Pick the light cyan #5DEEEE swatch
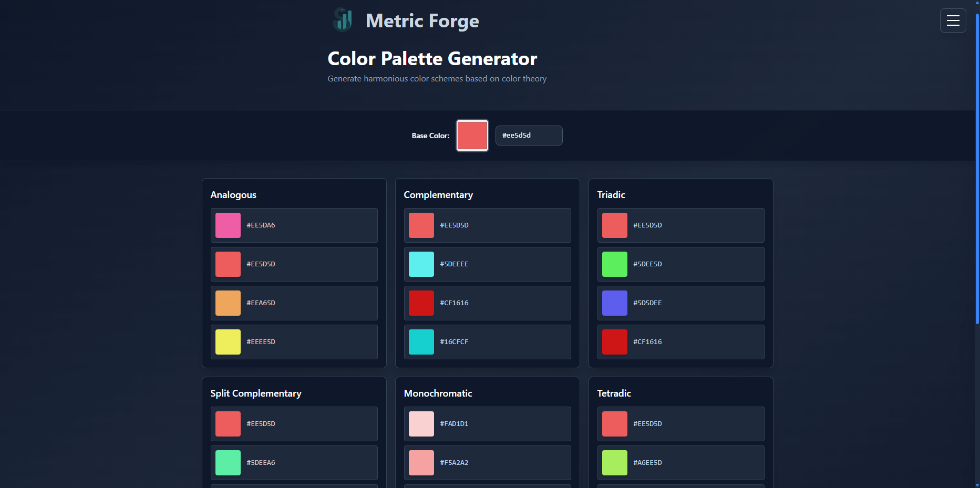 [421, 264]
